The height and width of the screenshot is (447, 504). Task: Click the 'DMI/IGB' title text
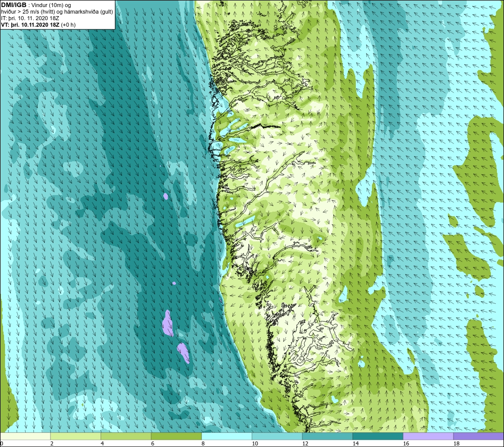[14, 5]
